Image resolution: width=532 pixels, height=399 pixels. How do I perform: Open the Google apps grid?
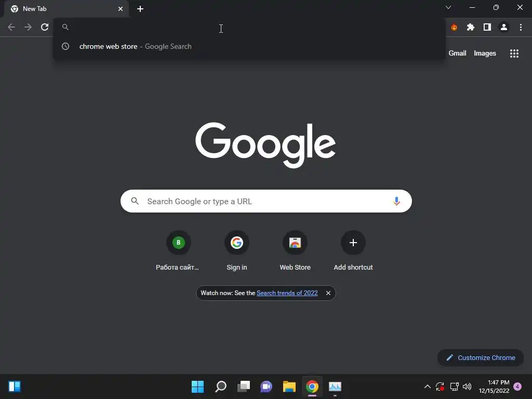[514, 54]
